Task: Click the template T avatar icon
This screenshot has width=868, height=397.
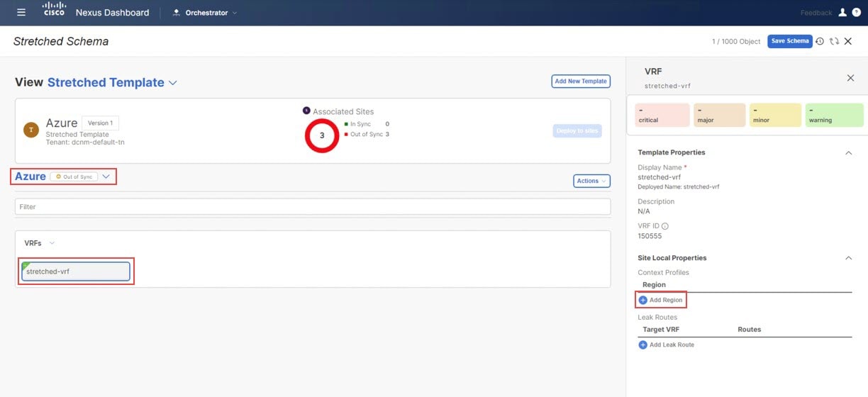Action: coord(31,130)
